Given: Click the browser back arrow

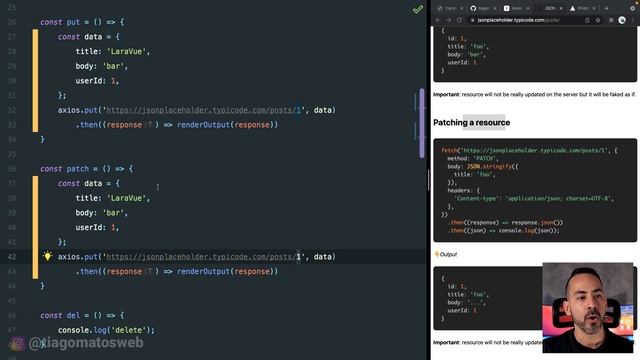Looking at the screenshot, I should pos(438,20).
